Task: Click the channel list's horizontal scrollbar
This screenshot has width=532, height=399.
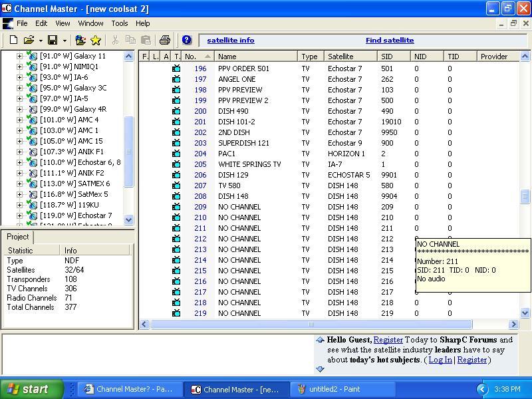Action: 311,325
